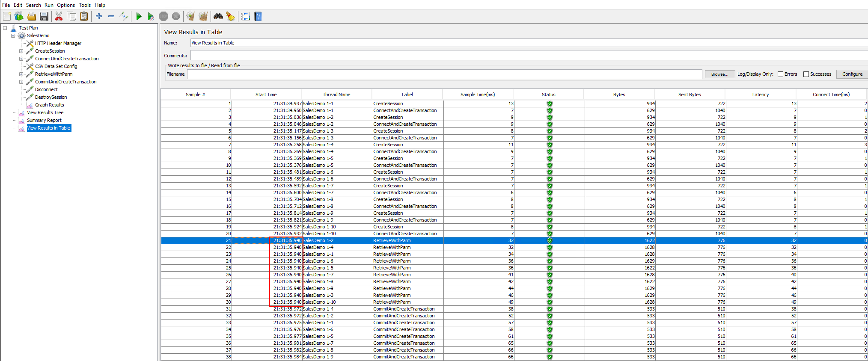Click status icon of sample row 10
This screenshot has height=361, width=868.
(550, 165)
